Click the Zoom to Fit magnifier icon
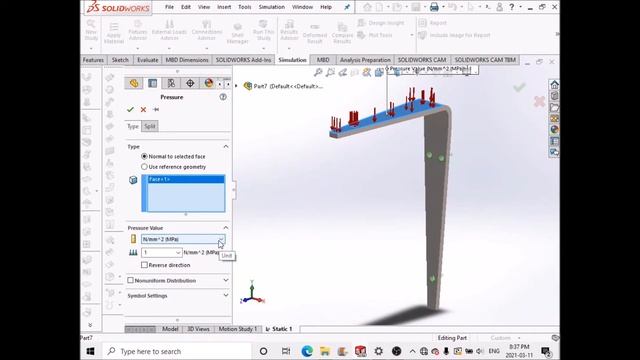The height and width of the screenshot is (360, 640). tap(318, 73)
